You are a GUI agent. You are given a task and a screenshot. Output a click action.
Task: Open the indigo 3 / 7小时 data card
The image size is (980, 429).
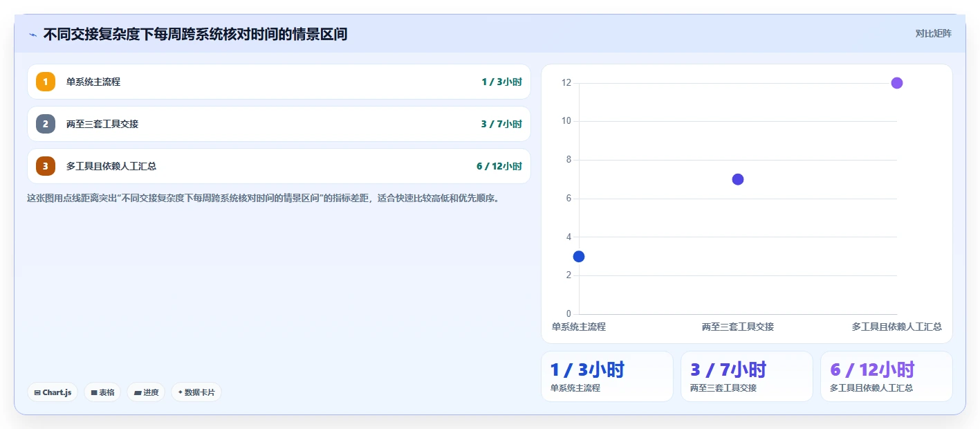747,376
